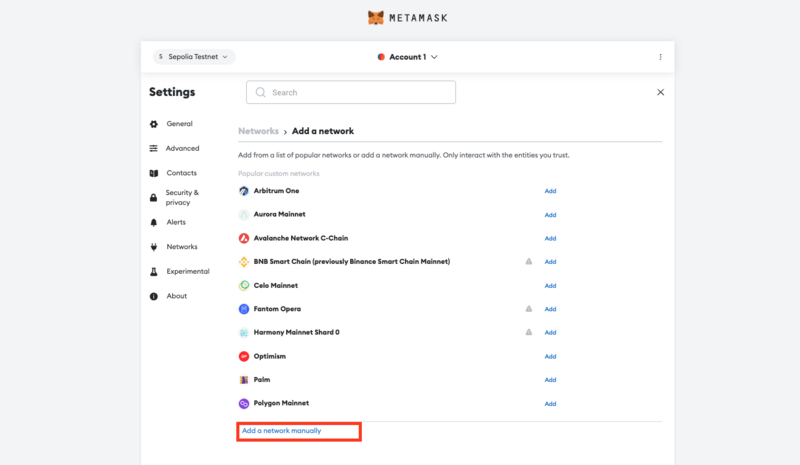This screenshot has width=800, height=465.
Task: Click the Advanced sliders icon
Action: pos(154,149)
